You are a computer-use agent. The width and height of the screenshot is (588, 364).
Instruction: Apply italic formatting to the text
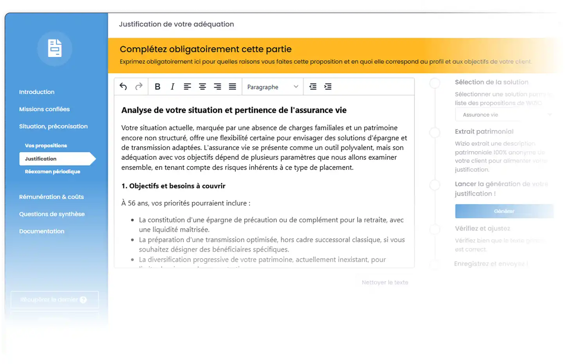point(172,86)
